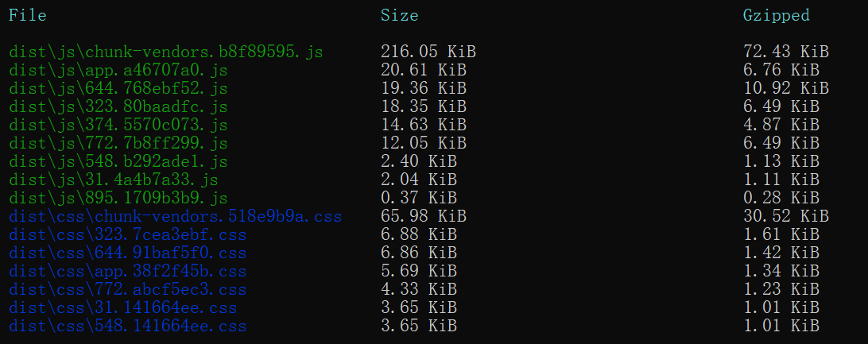Select dist\js\548.b292ade1.js text
This screenshot has width=868, height=344.
point(118,161)
